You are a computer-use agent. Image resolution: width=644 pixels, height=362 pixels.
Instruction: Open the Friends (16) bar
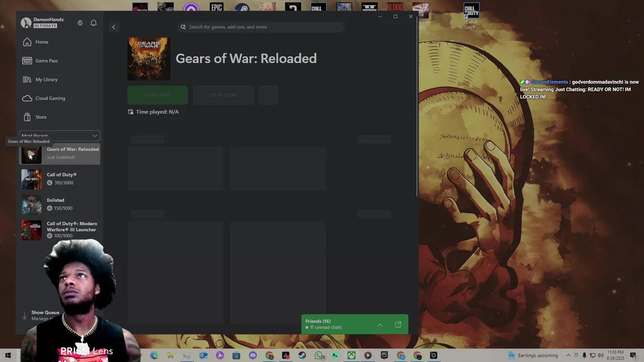(355, 324)
